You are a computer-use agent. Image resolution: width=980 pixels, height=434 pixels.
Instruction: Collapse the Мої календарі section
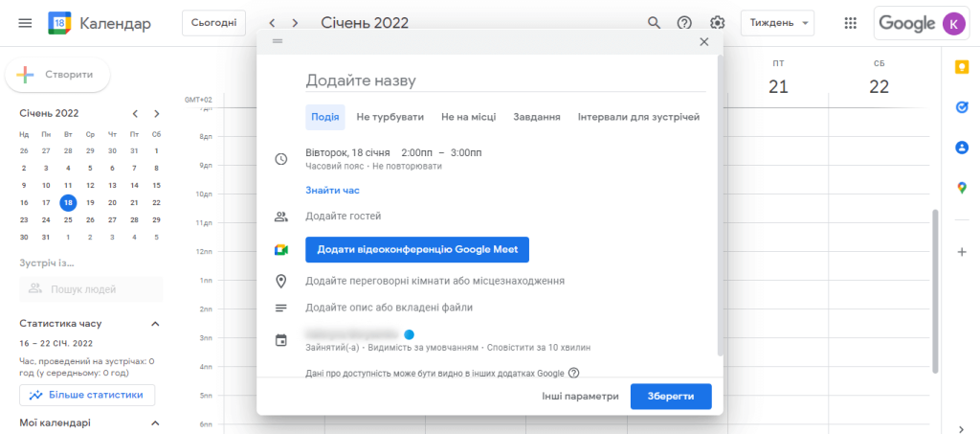(x=156, y=423)
